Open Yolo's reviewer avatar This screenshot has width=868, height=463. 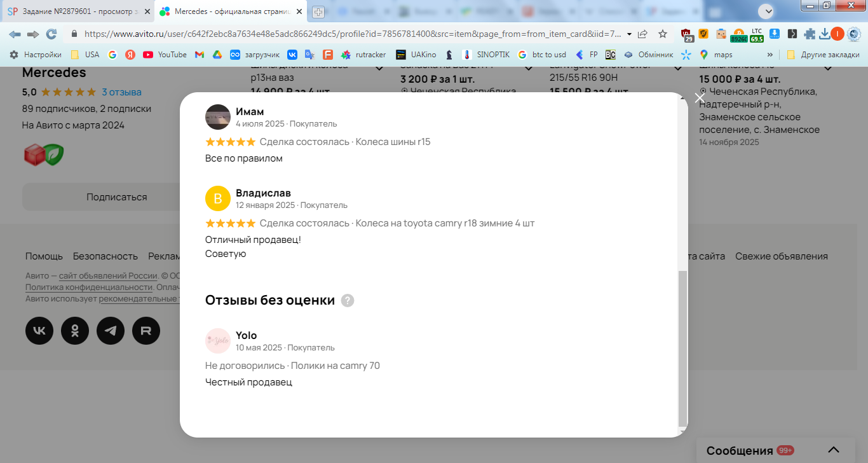pyautogui.click(x=218, y=341)
